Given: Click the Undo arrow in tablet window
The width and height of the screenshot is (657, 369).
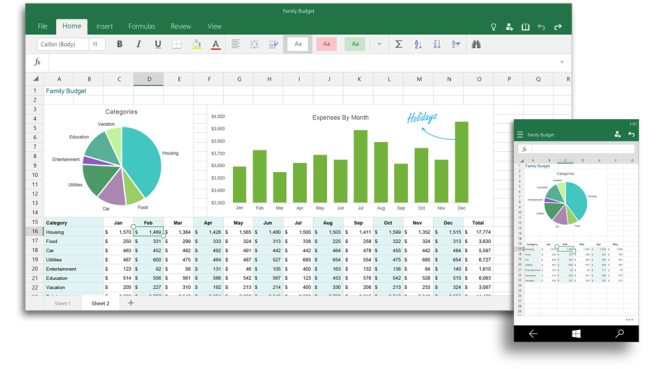Looking at the screenshot, I should pyautogui.click(x=541, y=27).
